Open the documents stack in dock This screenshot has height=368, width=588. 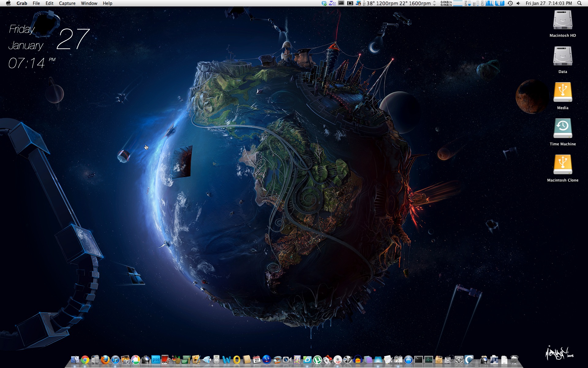pyautogui.click(x=504, y=359)
